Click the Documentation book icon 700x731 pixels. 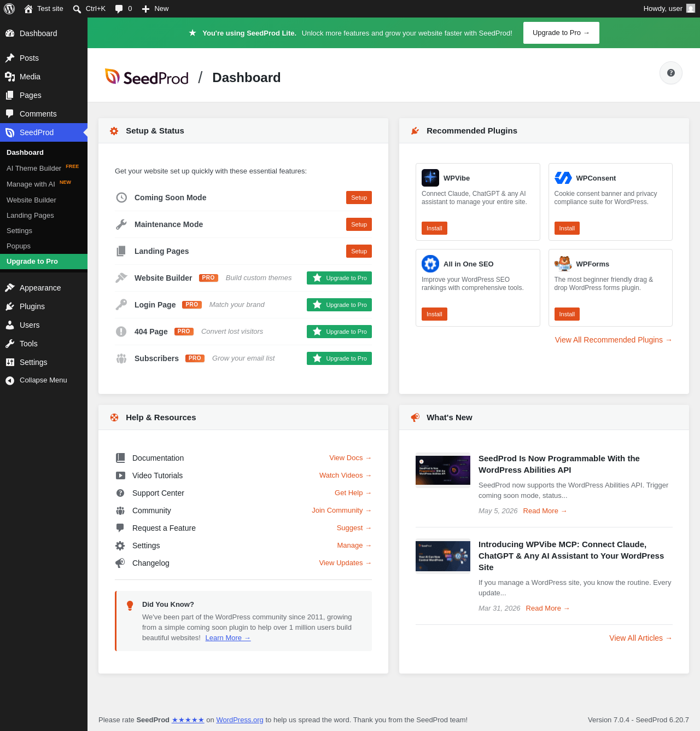point(120,458)
